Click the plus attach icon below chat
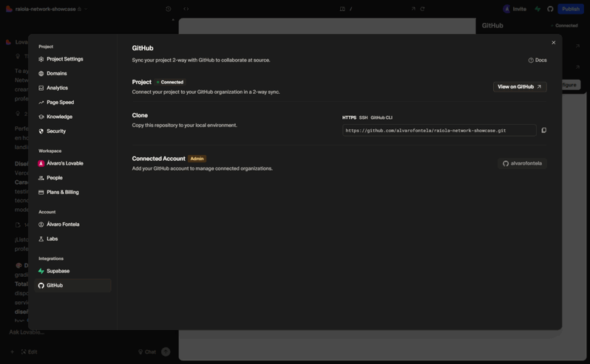Viewport: 590px width, 364px height. click(12, 352)
